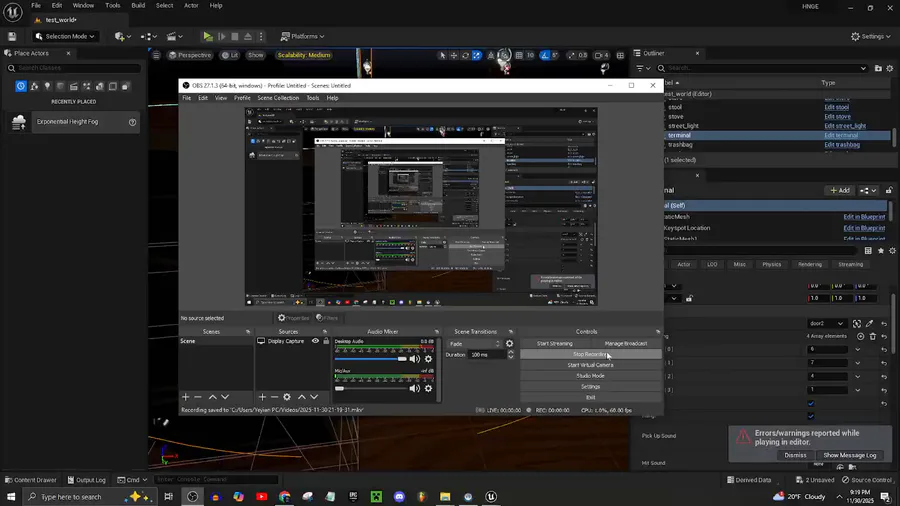The height and width of the screenshot is (506, 900).
Task: Open viewport camera speed setting
Action: click(x=601, y=55)
